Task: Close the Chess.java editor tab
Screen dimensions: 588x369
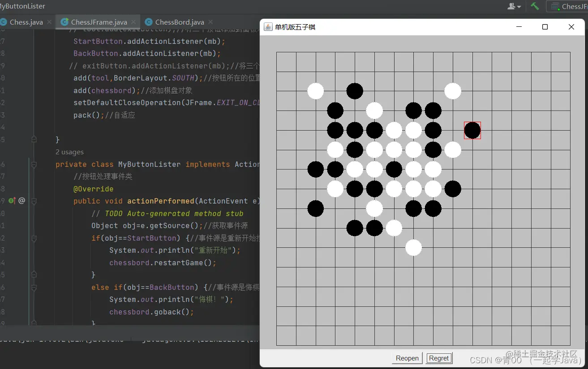Action: [x=49, y=21]
